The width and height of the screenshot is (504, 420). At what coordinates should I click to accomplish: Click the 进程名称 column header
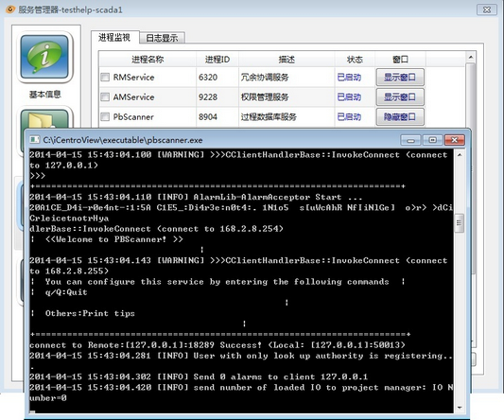(148, 60)
